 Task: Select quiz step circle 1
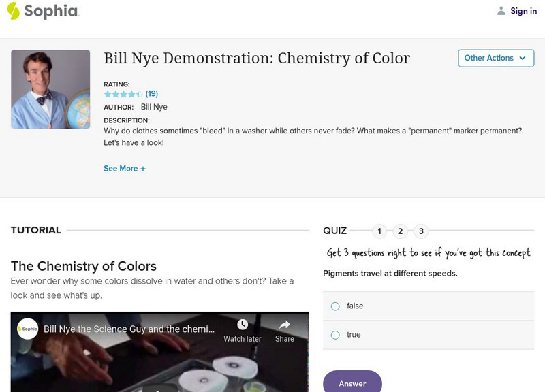378,230
